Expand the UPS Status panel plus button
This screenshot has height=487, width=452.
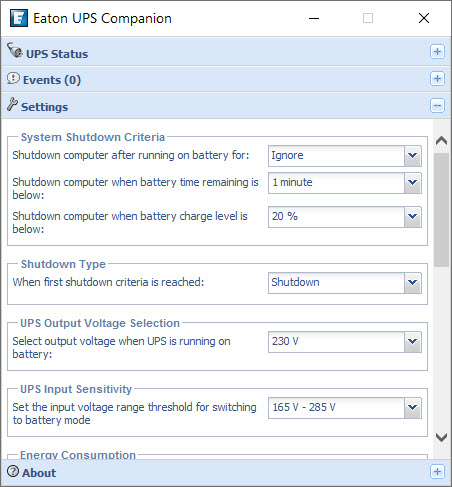(437, 52)
